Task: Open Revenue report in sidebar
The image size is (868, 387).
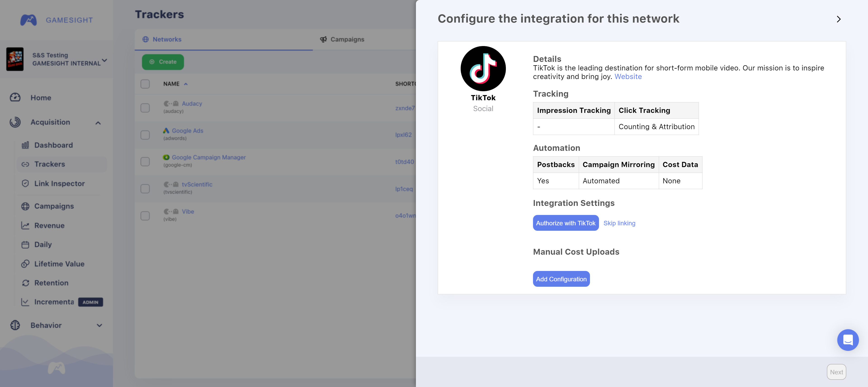Action: click(x=50, y=226)
